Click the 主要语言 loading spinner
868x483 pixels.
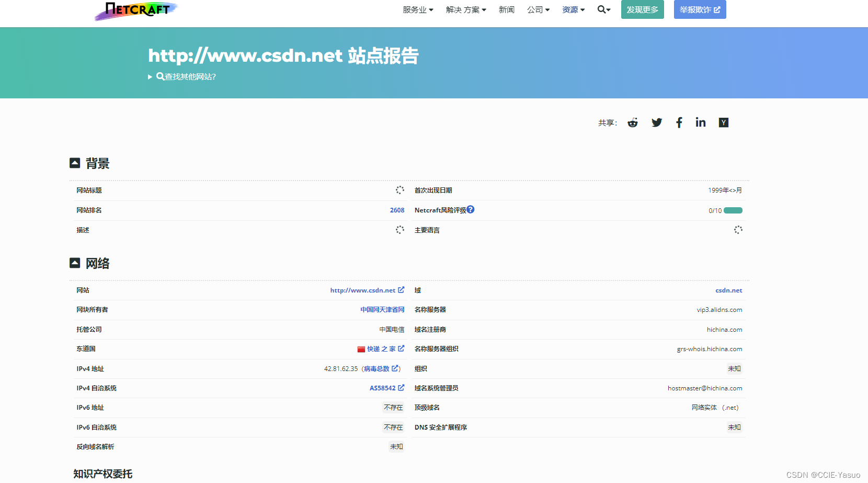point(738,230)
